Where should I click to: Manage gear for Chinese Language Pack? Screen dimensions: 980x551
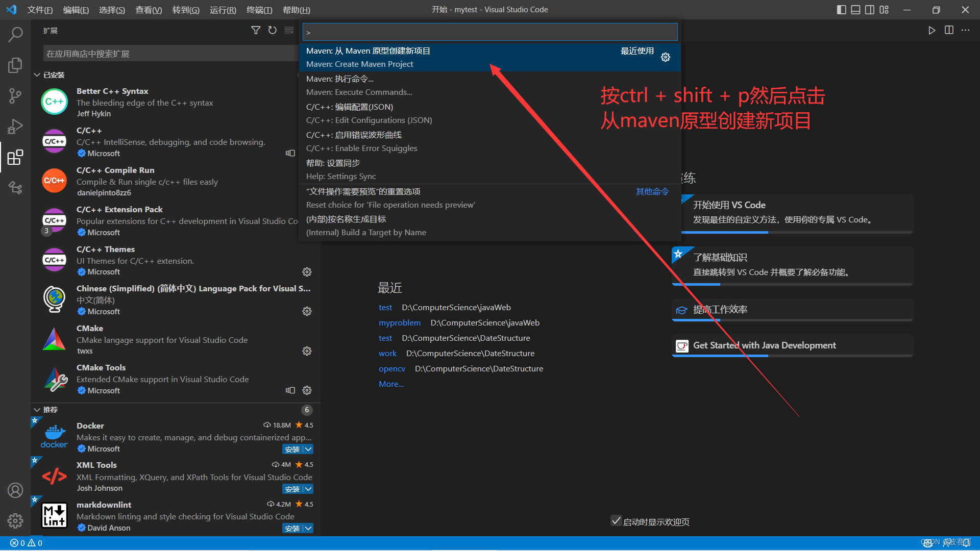click(307, 311)
